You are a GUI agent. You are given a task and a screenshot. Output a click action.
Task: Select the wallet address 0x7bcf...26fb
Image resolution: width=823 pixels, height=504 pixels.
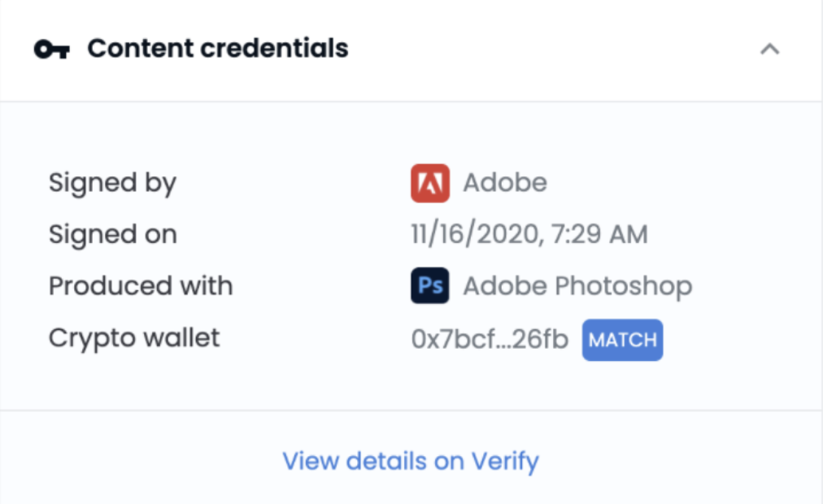490,339
